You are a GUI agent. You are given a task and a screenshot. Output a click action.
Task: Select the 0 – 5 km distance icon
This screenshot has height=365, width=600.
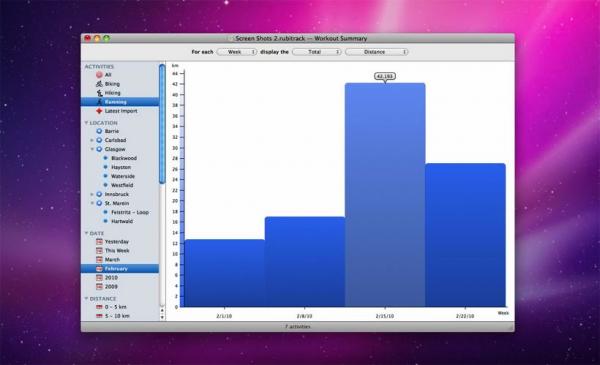(99, 307)
